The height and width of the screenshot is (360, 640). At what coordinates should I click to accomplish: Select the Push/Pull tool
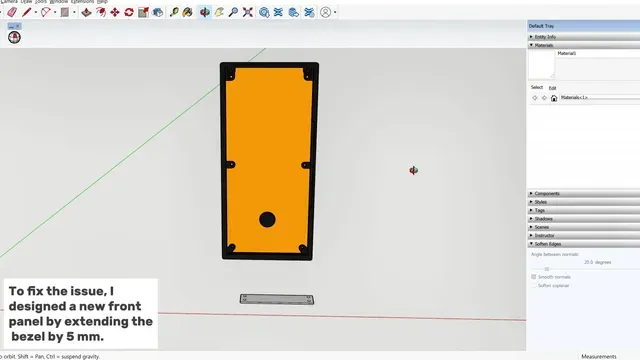[x=86, y=12]
